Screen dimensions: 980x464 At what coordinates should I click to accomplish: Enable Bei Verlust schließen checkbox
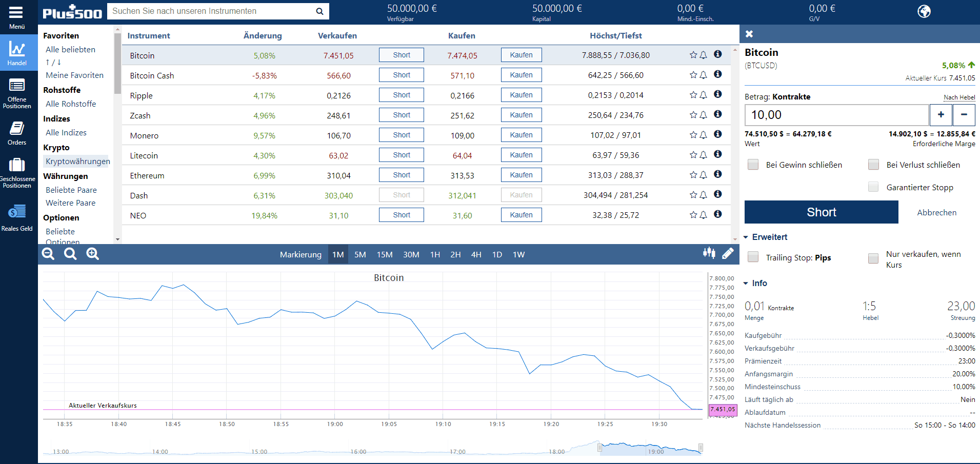873,165
